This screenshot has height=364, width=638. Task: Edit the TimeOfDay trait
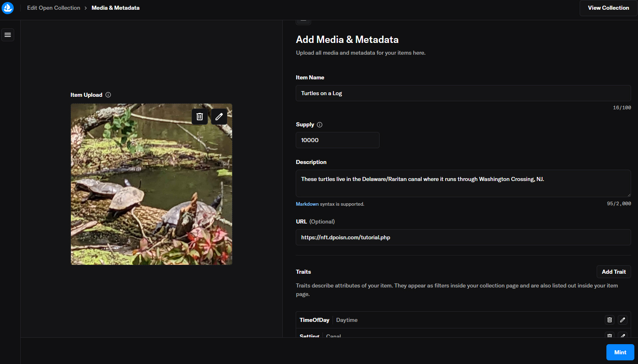click(623, 320)
